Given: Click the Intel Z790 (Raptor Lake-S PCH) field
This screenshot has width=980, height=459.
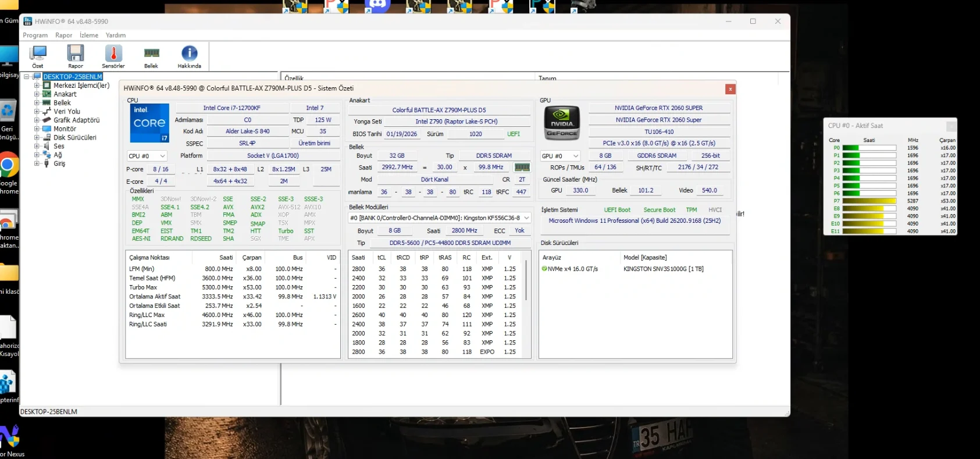Looking at the screenshot, I should [x=457, y=122].
